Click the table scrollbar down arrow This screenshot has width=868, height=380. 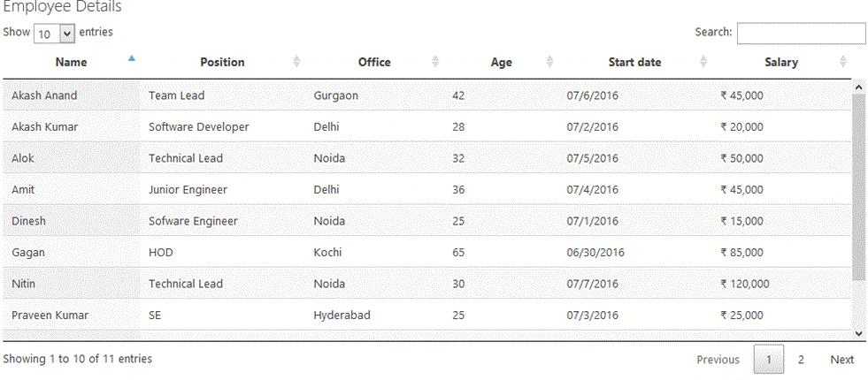858,332
